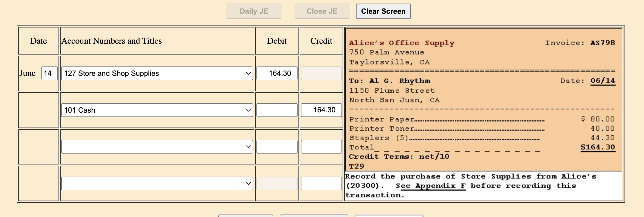
Task: Click the Credit Terms: net/10 text
Action: (399, 157)
